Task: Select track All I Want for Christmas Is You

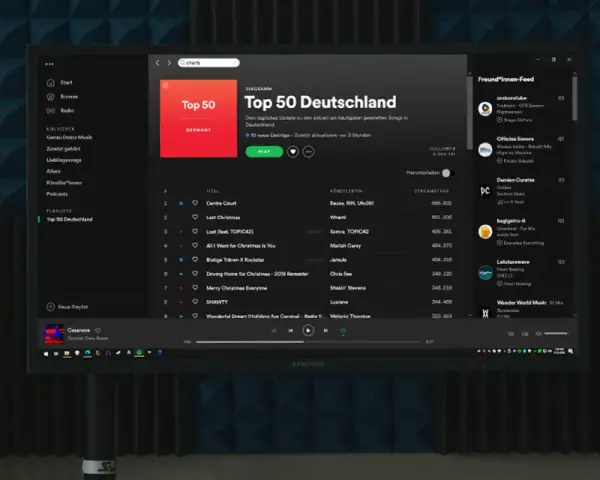Action: (x=241, y=246)
